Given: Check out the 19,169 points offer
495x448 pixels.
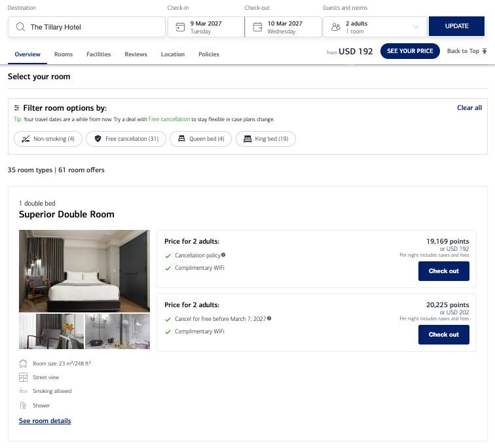Looking at the screenshot, I should pos(443,271).
